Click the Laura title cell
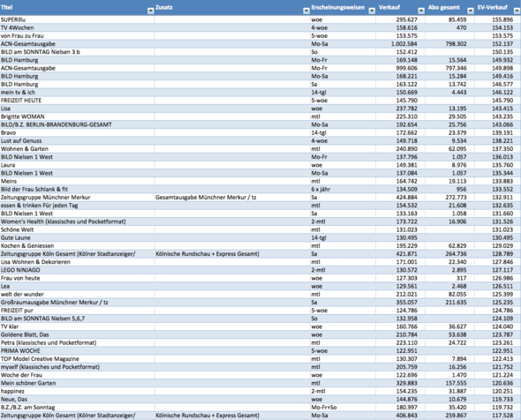Image resolution: width=521 pixels, height=420 pixels. point(77,165)
